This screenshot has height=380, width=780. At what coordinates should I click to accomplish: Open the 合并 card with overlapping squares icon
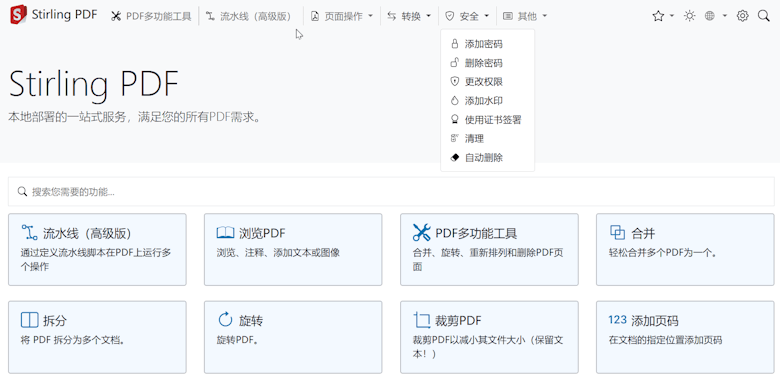click(685, 250)
